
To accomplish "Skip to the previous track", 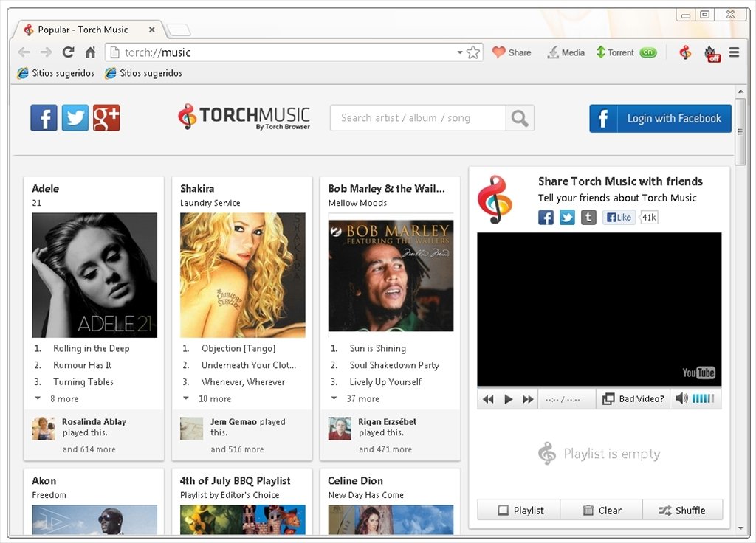I will (488, 399).
